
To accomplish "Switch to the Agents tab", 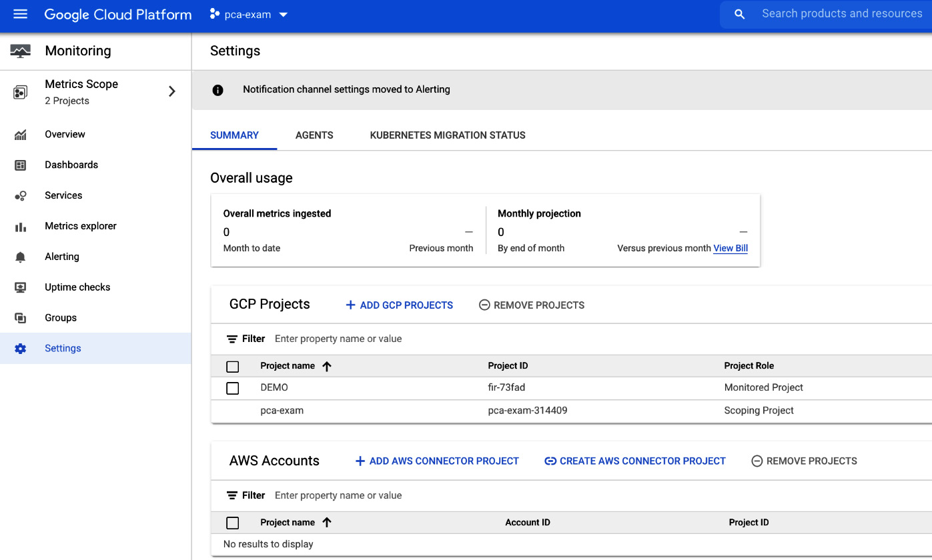I will [314, 135].
